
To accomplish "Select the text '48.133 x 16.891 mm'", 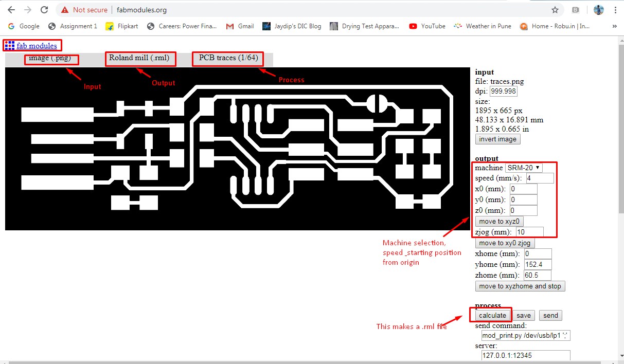I will (x=509, y=120).
